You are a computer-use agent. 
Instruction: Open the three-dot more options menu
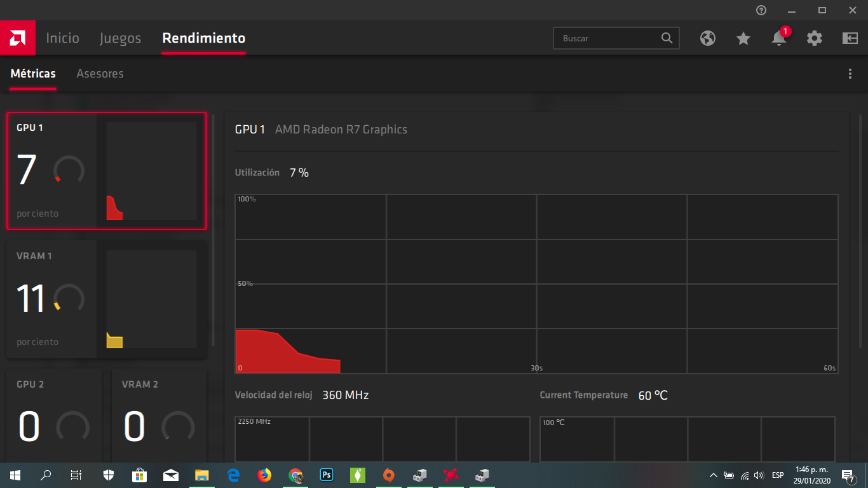click(850, 74)
